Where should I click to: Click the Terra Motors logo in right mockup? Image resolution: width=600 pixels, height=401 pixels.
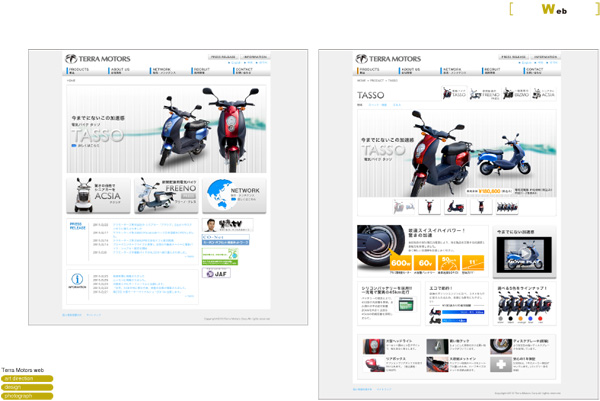tap(388, 59)
